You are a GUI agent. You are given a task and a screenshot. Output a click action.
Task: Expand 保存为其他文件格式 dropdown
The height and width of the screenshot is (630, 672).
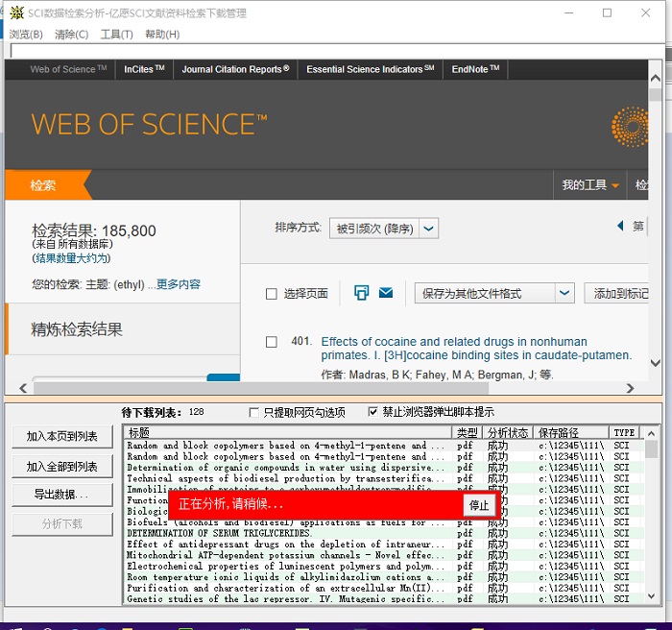[x=564, y=293]
